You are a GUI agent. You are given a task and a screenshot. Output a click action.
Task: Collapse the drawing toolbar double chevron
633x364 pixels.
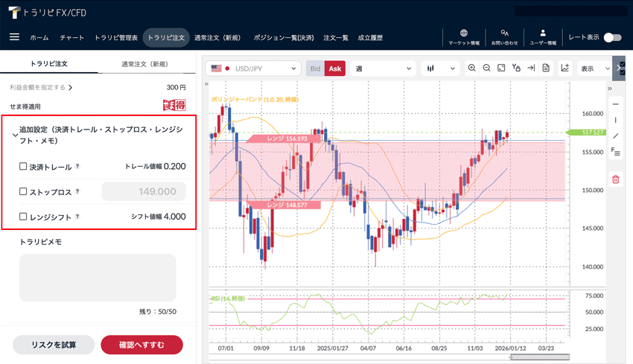tap(610, 89)
